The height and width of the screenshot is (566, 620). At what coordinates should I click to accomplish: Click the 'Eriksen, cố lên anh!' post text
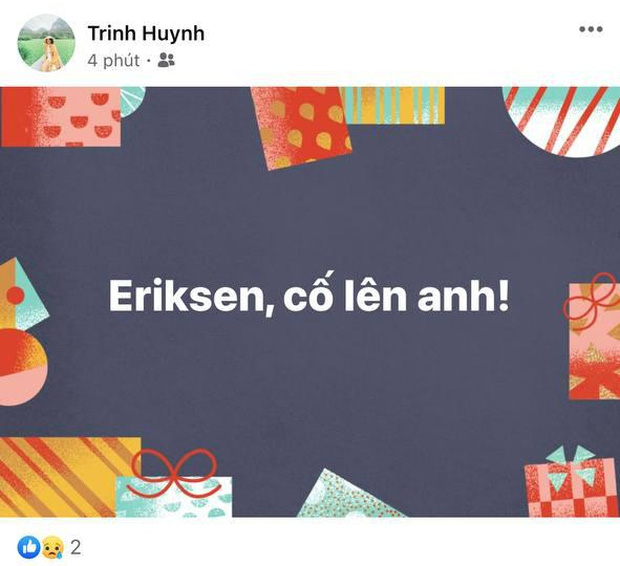309,295
